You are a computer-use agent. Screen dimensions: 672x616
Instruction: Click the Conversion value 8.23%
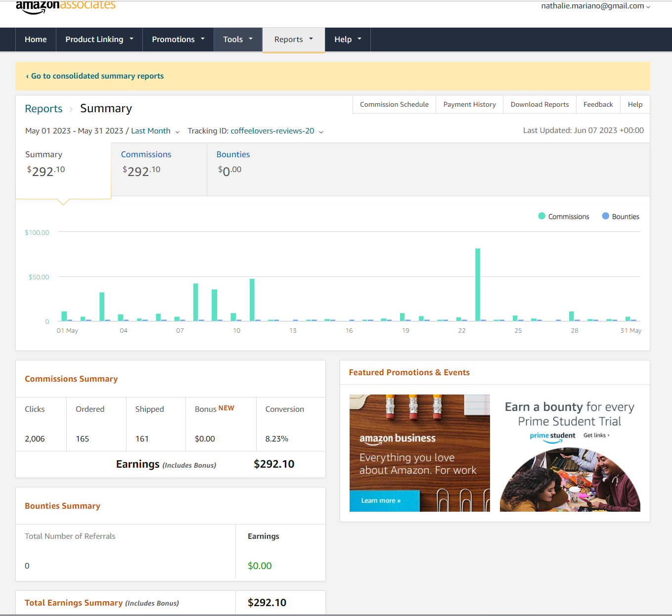point(277,439)
